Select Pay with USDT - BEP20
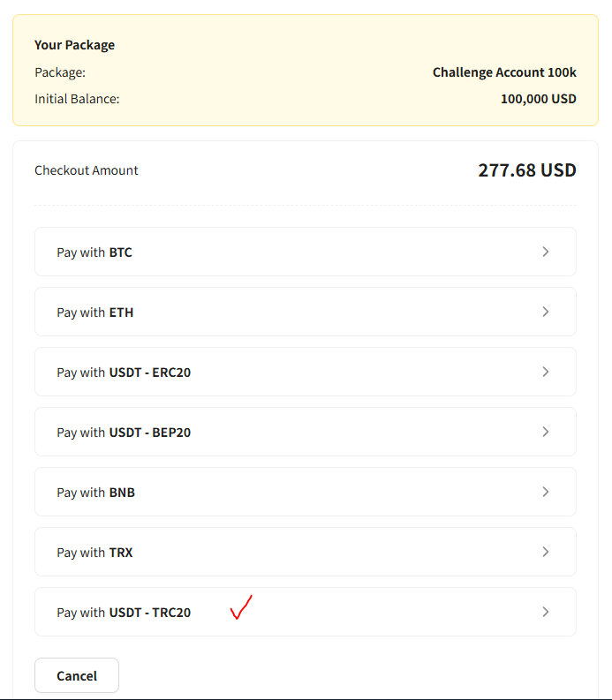Screen dimensions: 612x700 click(306, 432)
